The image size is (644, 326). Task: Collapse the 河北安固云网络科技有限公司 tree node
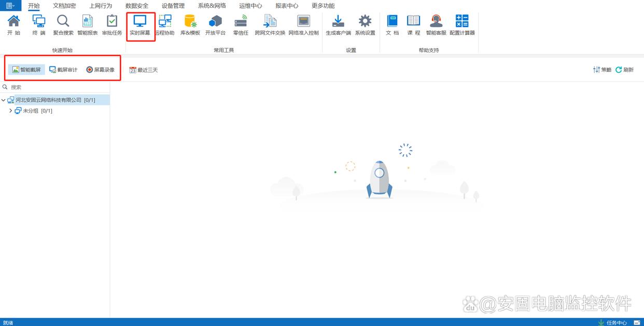coord(4,100)
